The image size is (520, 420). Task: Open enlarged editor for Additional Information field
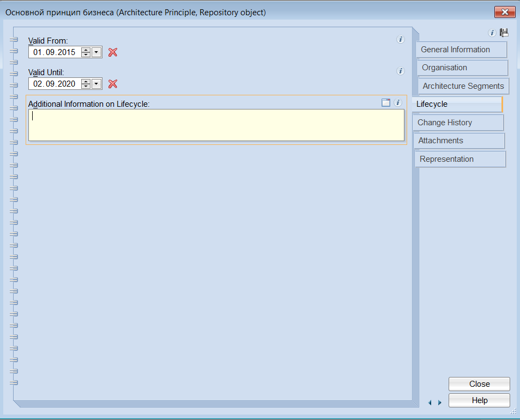coord(386,102)
